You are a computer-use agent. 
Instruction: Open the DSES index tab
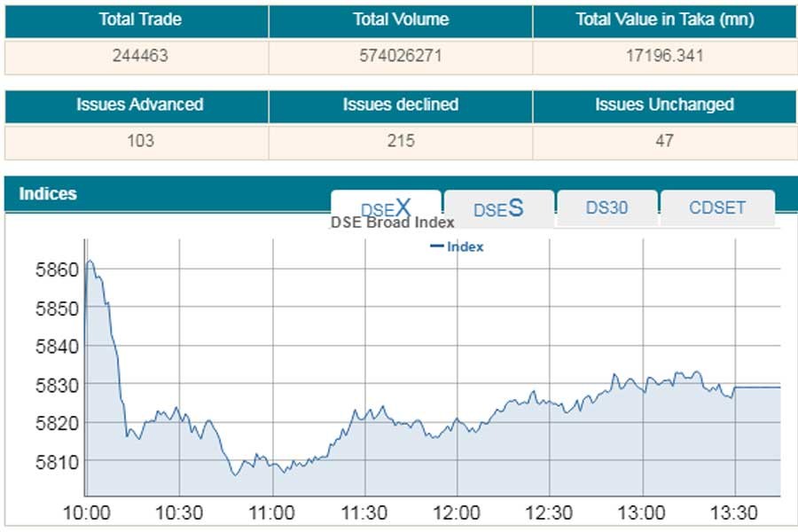click(x=498, y=208)
